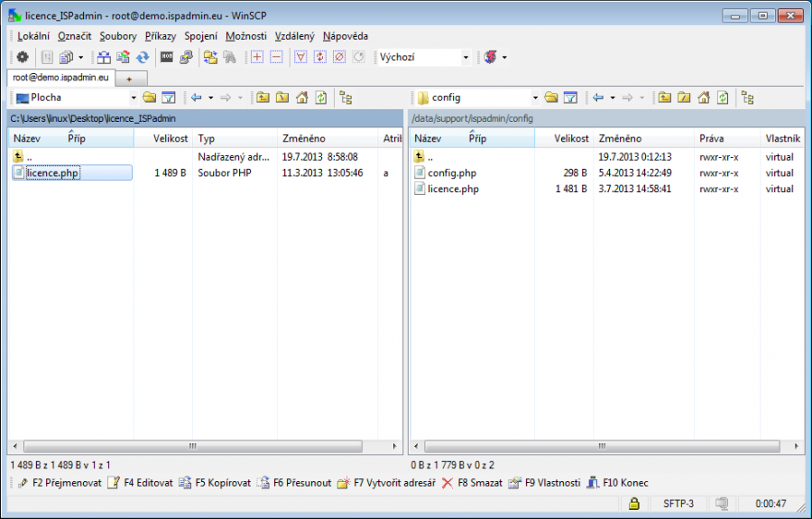
Task: Click F6 Přesunout button
Action: pos(294,483)
